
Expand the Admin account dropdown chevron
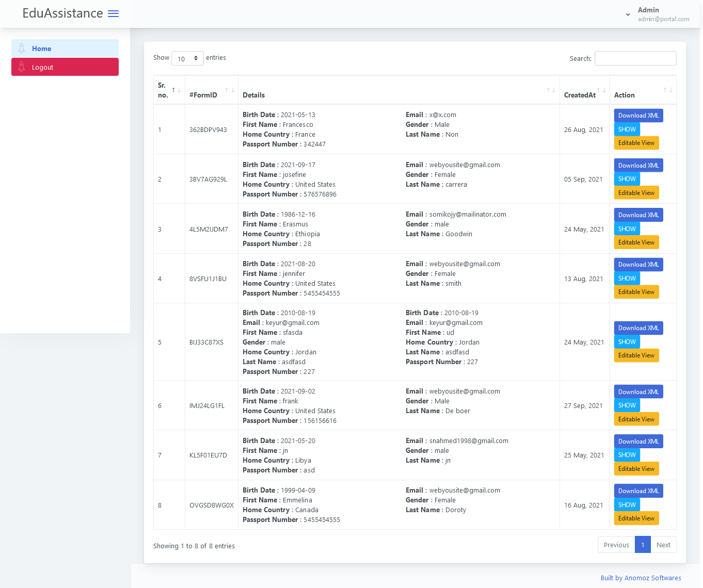click(628, 14)
